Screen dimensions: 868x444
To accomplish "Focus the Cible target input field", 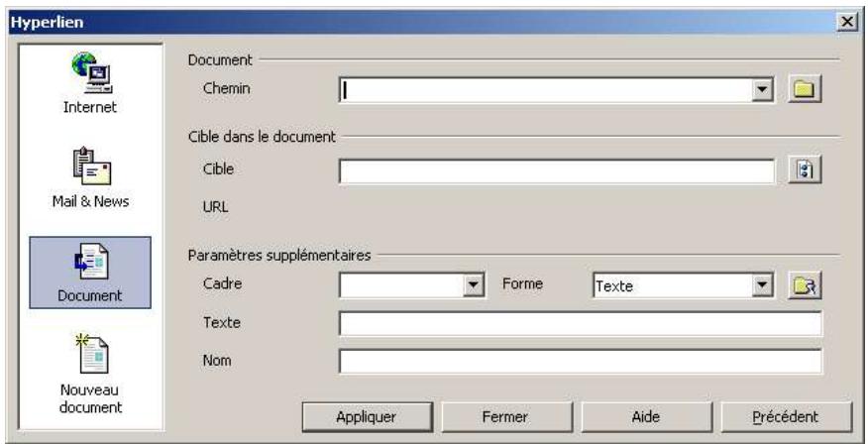I will coord(557,171).
